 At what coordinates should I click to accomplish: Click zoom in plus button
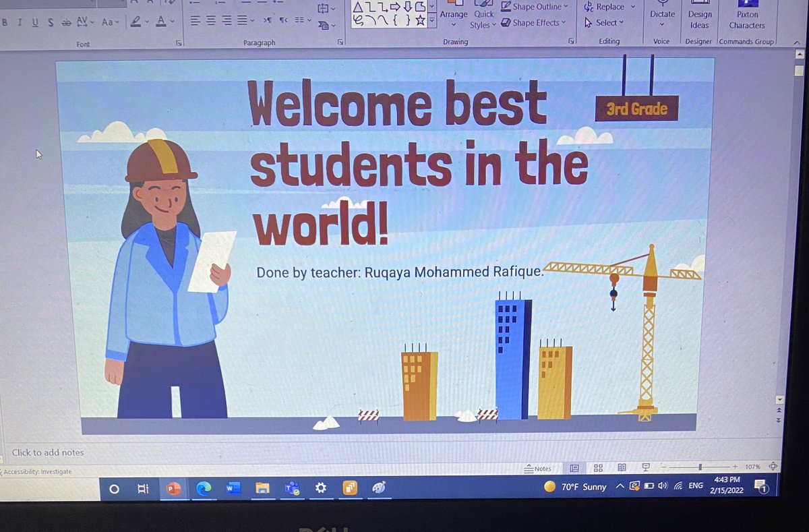[x=736, y=467]
